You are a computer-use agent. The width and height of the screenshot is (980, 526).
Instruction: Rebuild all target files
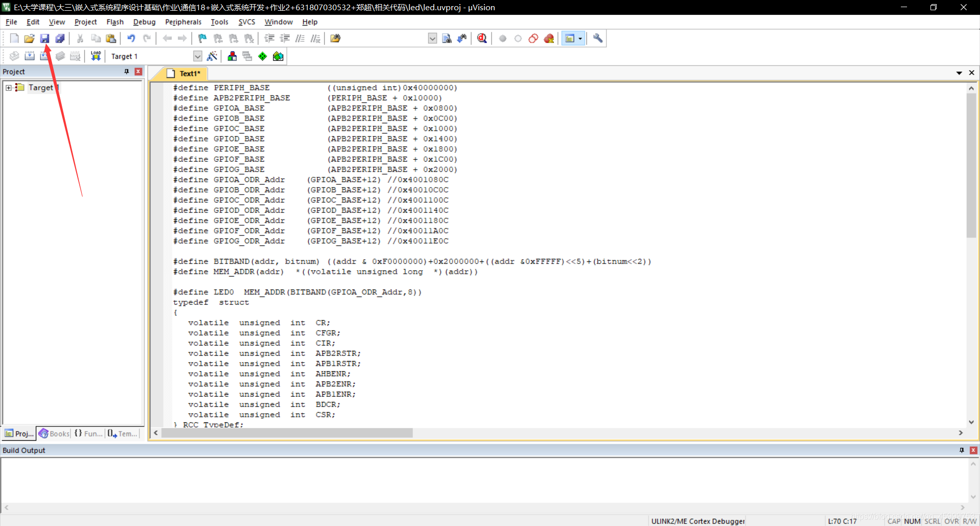pyautogui.click(x=45, y=56)
